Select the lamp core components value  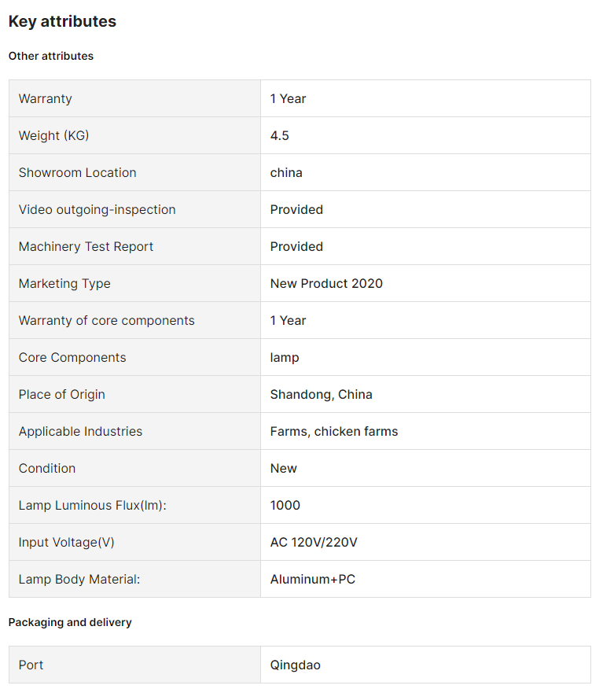click(285, 358)
